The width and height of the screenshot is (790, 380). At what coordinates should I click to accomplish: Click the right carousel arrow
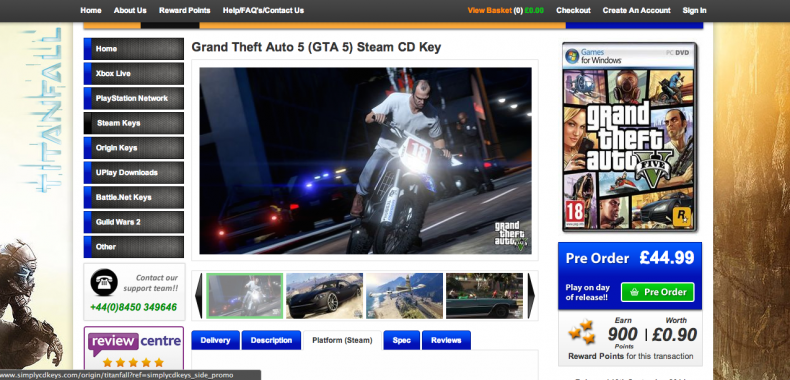[531, 296]
